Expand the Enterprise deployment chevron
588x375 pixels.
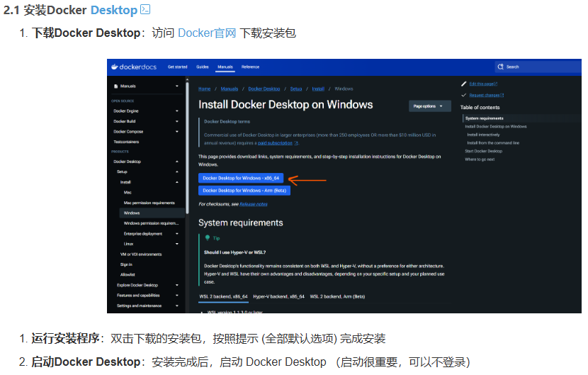(177, 233)
